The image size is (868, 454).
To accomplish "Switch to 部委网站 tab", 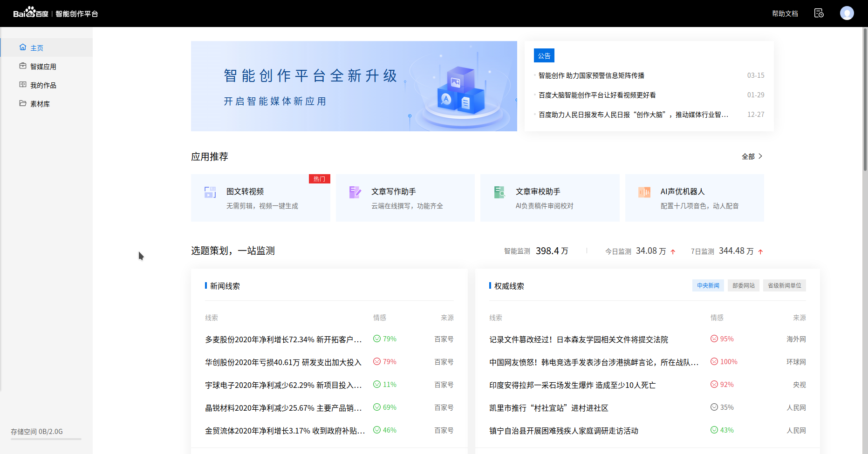I will point(743,285).
